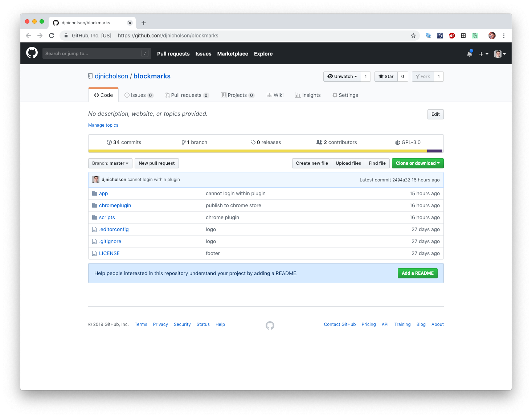The height and width of the screenshot is (417, 532).
Task: Open the Projects tab
Action: 238,95
